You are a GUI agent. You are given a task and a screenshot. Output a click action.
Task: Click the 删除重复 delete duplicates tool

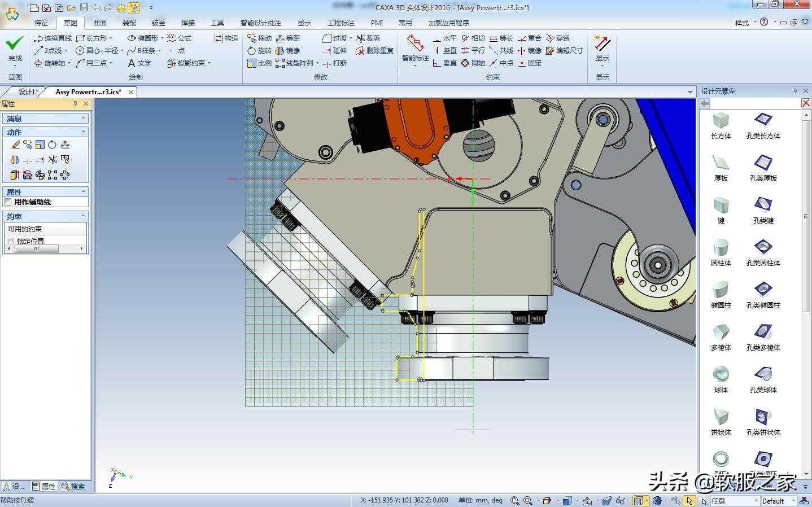(x=375, y=50)
